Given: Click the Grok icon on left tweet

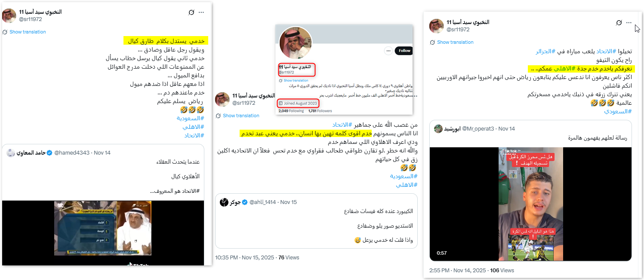Looking at the screenshot, I should [191, 12].
